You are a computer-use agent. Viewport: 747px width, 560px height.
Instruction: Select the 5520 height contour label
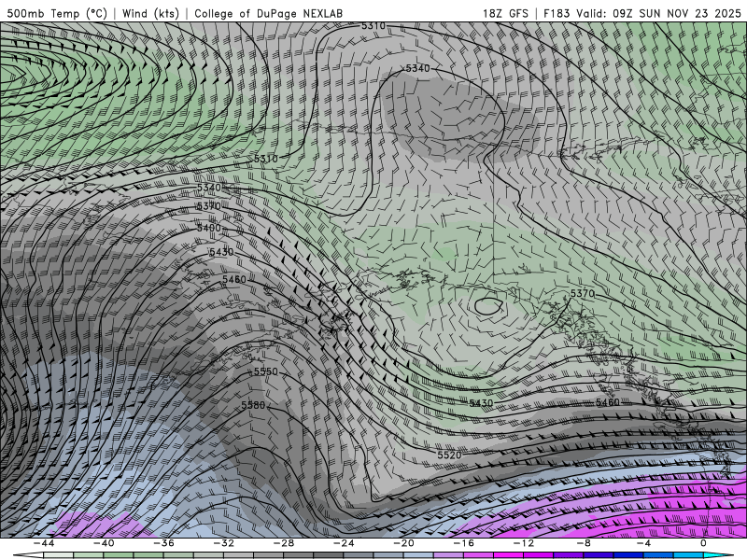coord(449,455)
